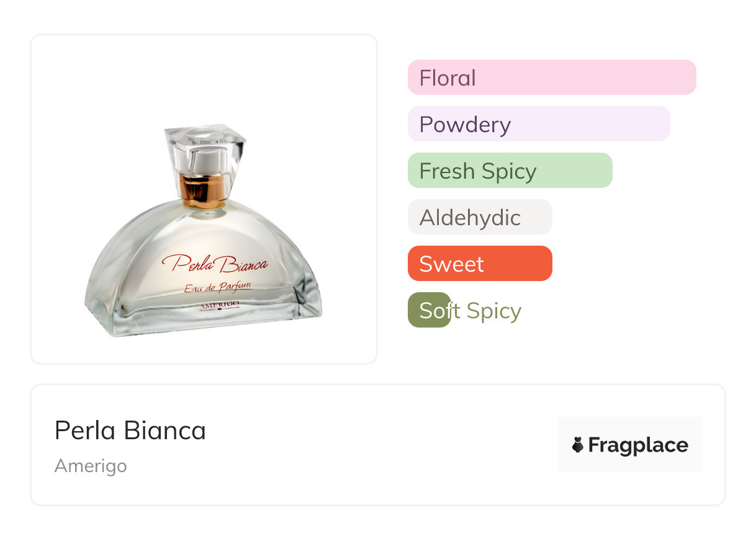Click the word Spicy beside the olive bar

pyautogui.click(x=494, y=311)
